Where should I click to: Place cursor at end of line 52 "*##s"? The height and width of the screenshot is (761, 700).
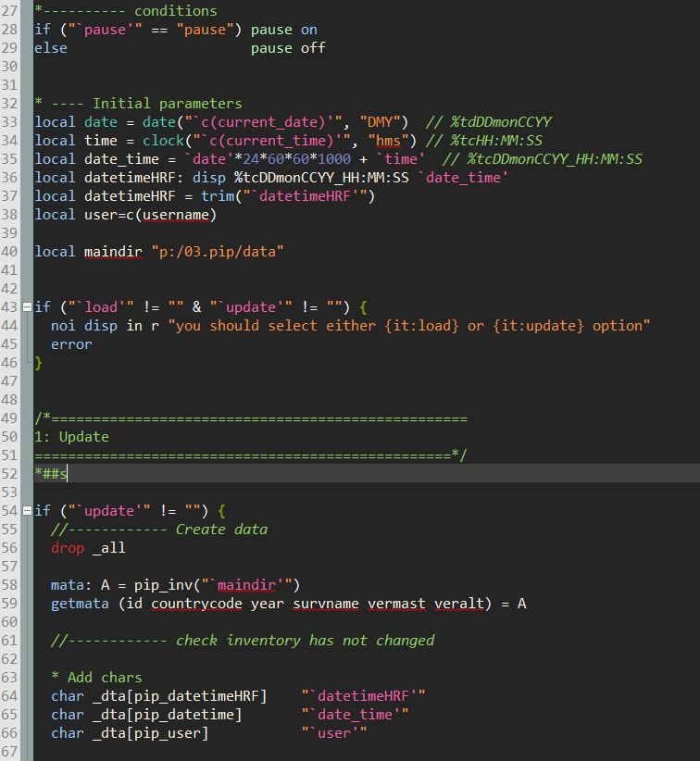69,474
